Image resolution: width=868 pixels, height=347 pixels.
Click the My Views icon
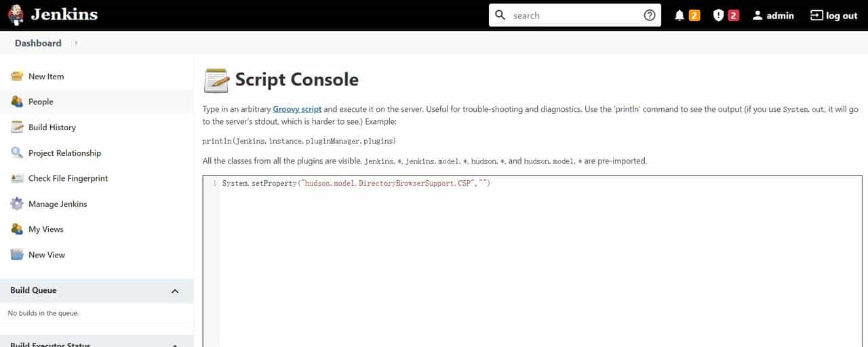17,229
